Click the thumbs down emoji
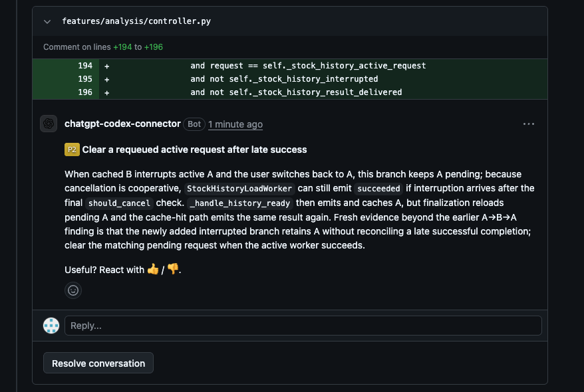 [x=173, y=269]
